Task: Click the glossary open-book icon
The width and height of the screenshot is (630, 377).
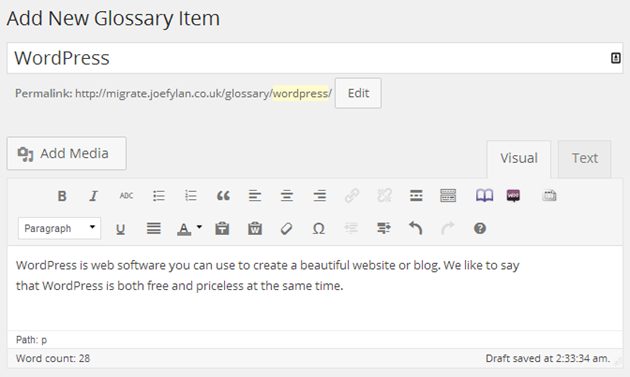Action: point(485,196)
